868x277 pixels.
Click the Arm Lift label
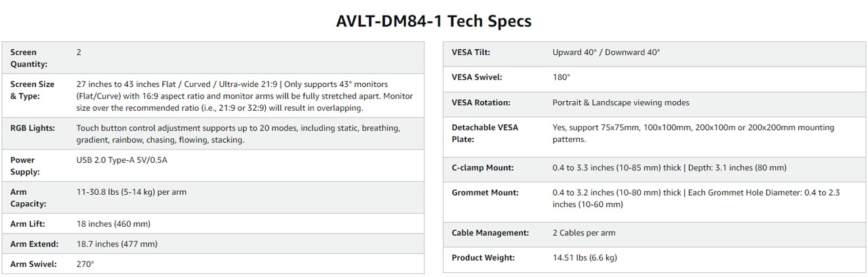pyautogui.click(x=28, y=223)
